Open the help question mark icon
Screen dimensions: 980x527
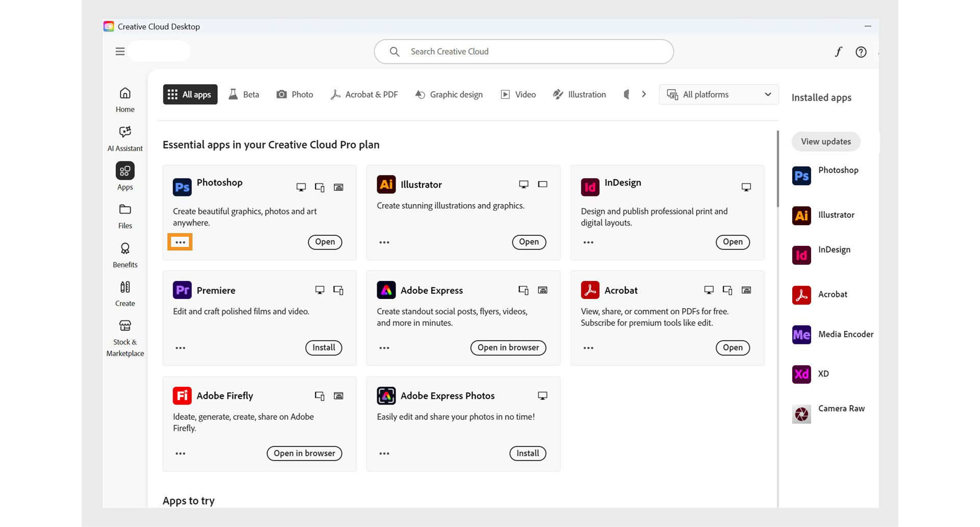pyautogui.click(x=861, y=52)
